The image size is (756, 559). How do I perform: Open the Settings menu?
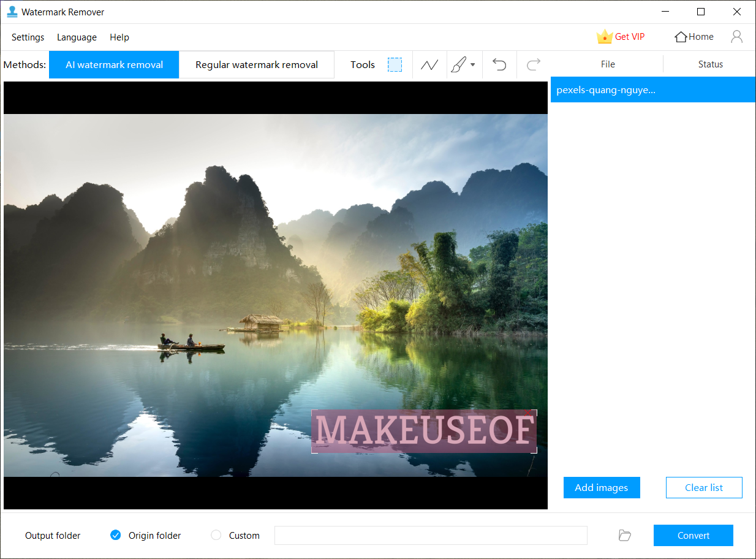tap(28, 37)
